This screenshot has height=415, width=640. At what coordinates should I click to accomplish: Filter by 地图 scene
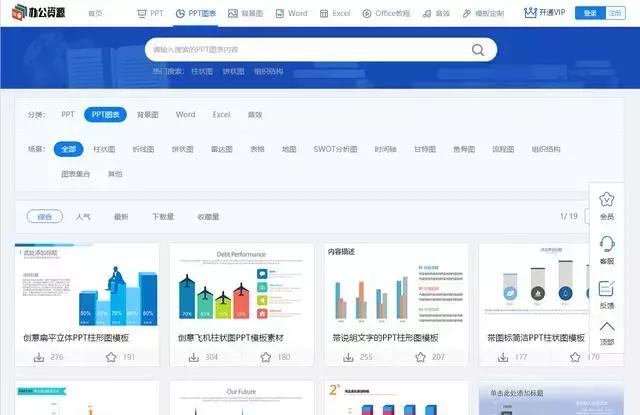pyautogui.click(x=289, y=149)
